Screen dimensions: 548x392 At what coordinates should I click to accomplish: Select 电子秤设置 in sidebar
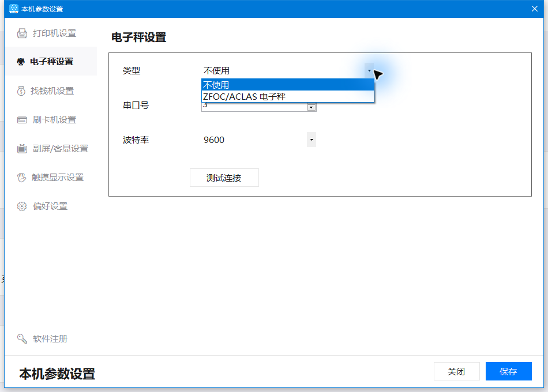(x=51, y=62)
